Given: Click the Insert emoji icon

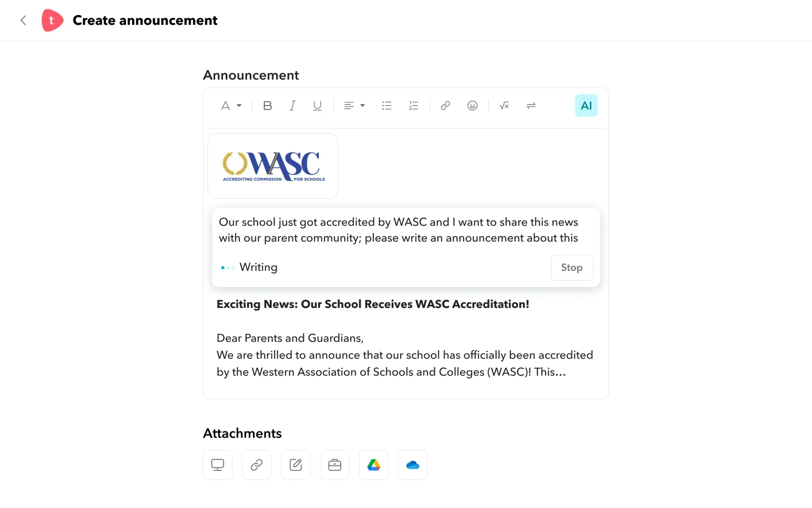Looking at the screenshot, I should coord(472,105).
